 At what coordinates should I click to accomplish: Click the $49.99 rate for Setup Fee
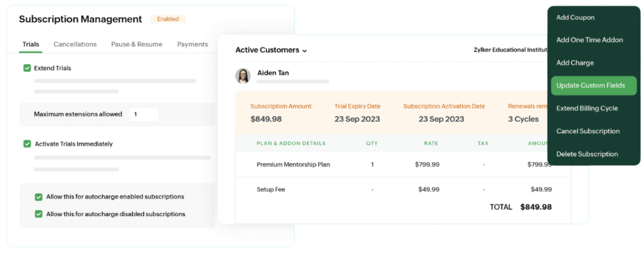point(429,189)
